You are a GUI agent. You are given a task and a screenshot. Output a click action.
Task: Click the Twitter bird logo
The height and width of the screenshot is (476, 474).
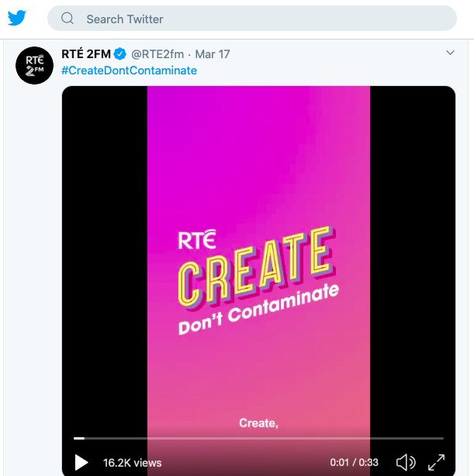tap(17, 18)
